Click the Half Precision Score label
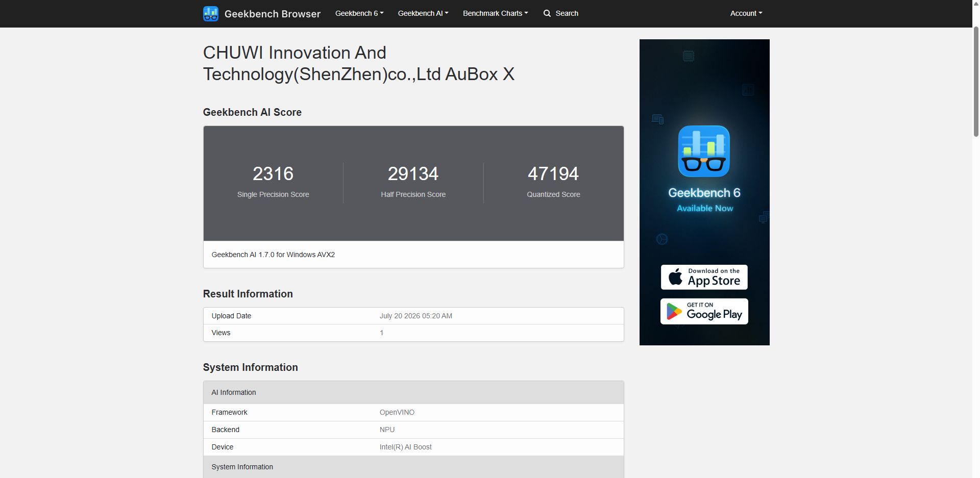The image size is (980, 478). (x=413, y=194)
